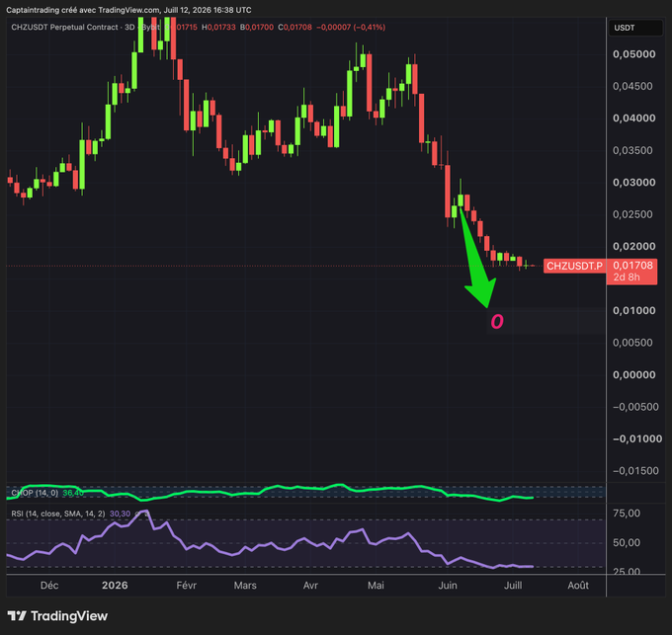Click the Févr label on time axis
Viewport: 672px width, 635px height.
187,586
